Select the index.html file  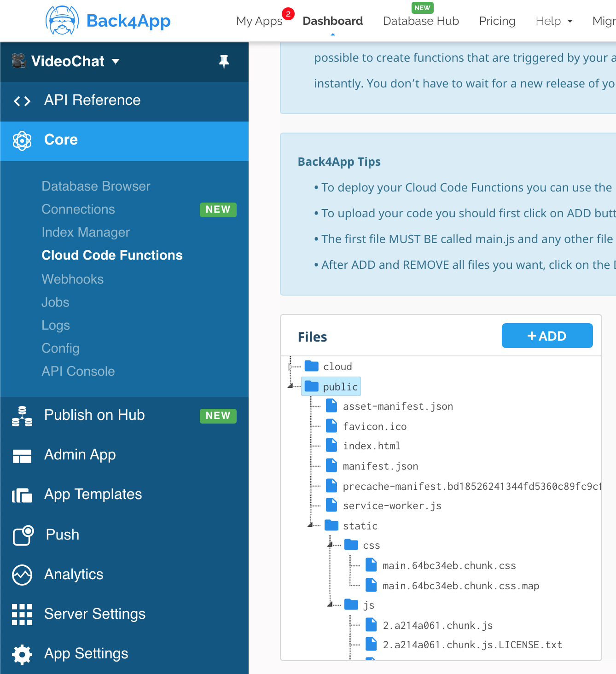tap(372, 445)
